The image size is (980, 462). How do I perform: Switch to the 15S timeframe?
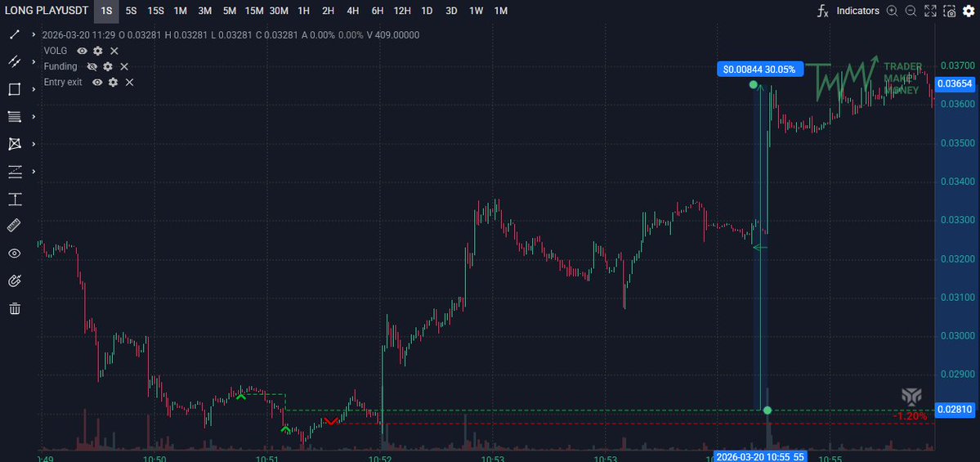point(155,11)
